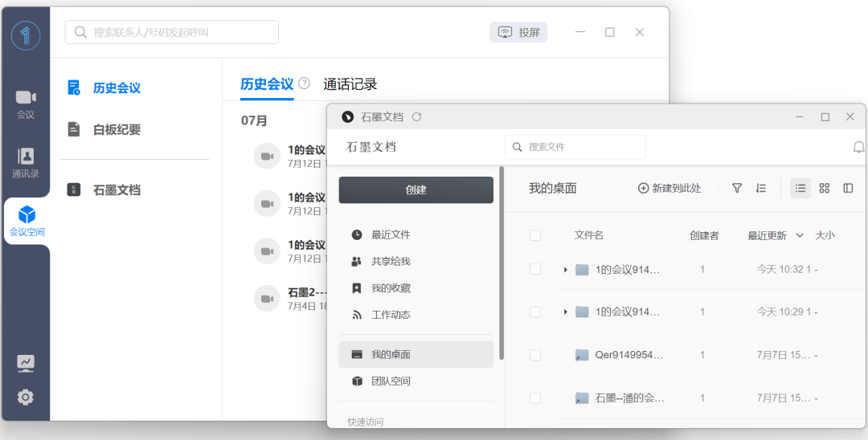Image resolution: width=868 pixels, height=440 pixels.
Task: Tick checkbox for Qer9149954 row
Action: pos(534,355)
